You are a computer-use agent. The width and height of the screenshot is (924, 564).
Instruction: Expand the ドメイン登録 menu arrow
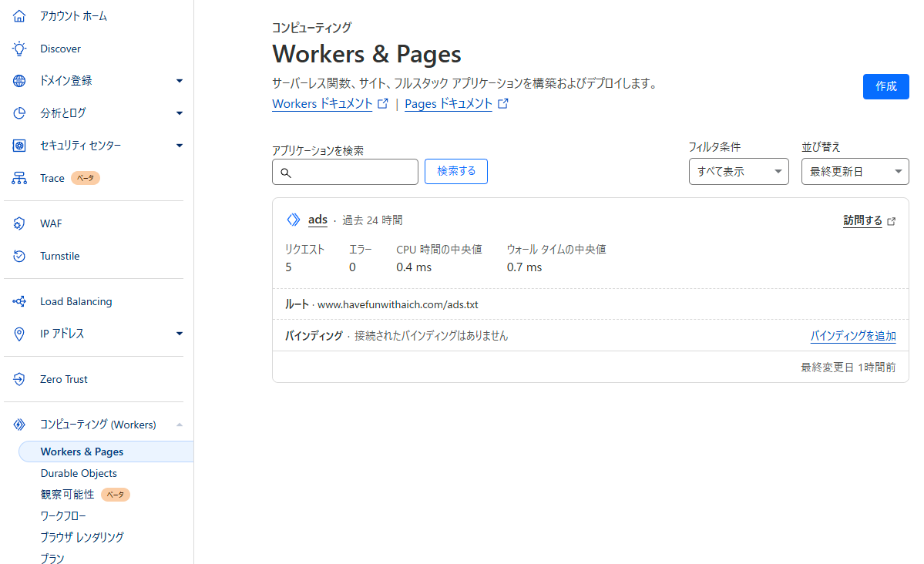[179, 81]
